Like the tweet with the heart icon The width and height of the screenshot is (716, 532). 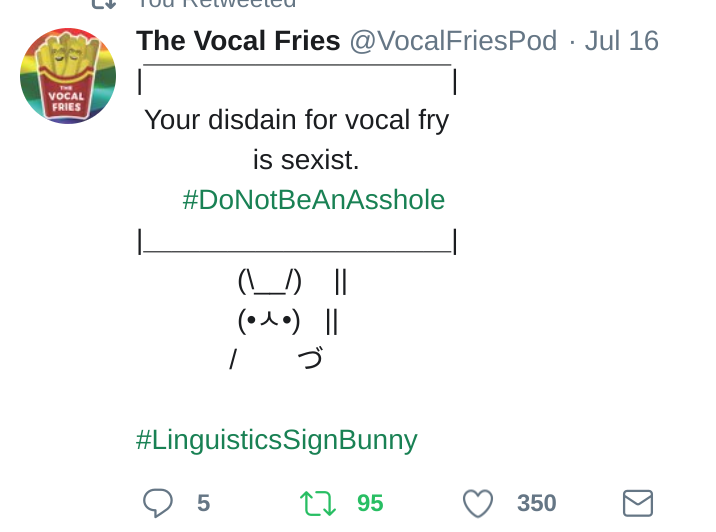[x=478, y=503]
